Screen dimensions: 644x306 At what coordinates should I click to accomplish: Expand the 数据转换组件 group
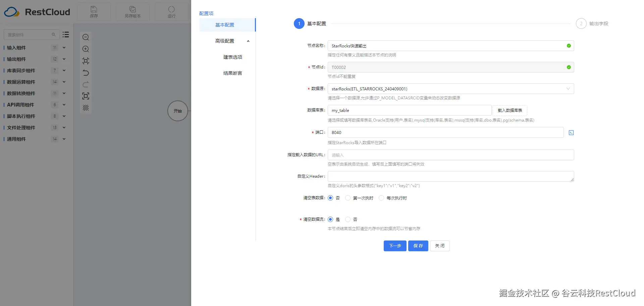(x=64, y=93)
